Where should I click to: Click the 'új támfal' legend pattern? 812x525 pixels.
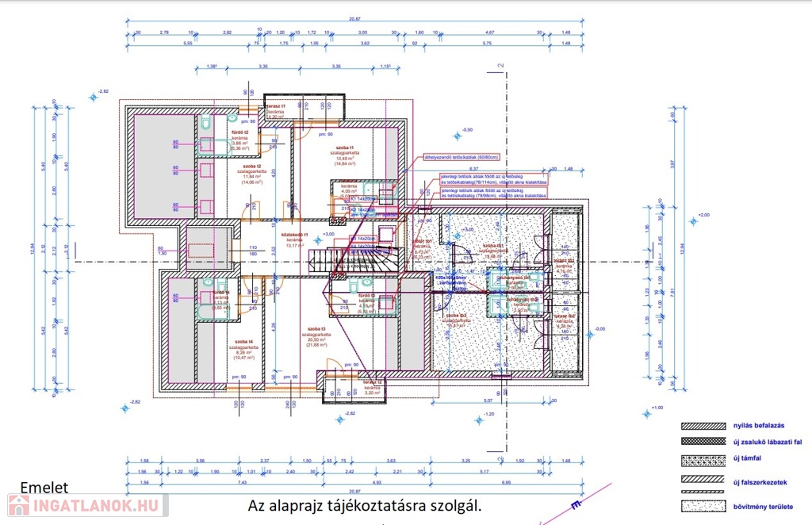703,460
